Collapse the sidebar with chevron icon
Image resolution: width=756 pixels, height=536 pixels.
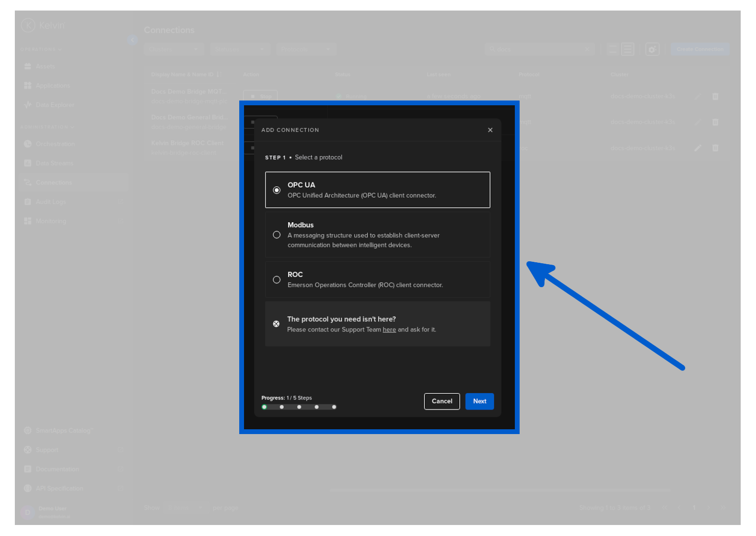tap(133, 40)
